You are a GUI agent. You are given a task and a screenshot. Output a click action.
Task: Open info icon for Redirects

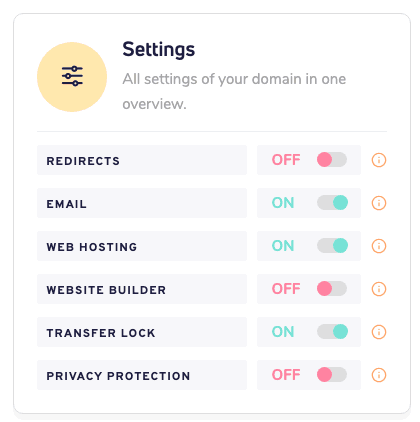tap(379, 160)
